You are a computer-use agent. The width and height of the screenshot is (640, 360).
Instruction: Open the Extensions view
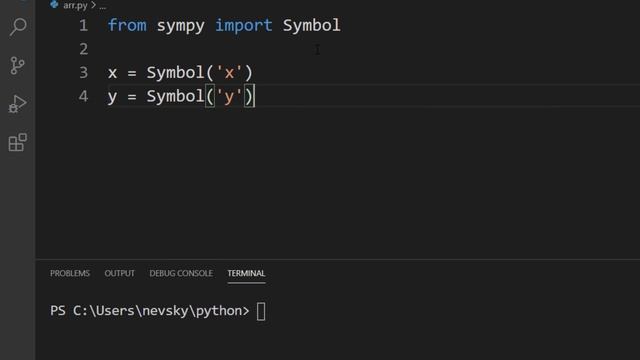coord(18,142)
